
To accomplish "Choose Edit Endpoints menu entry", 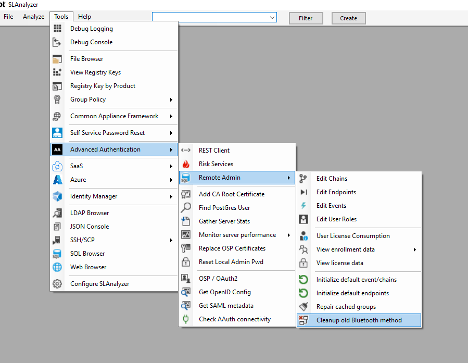I will click(359, 192).
